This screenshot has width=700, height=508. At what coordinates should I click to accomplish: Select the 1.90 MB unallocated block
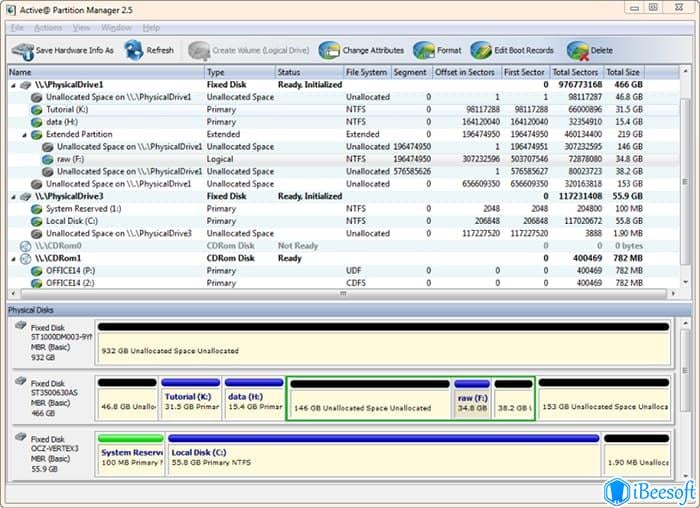pos(637,454)
